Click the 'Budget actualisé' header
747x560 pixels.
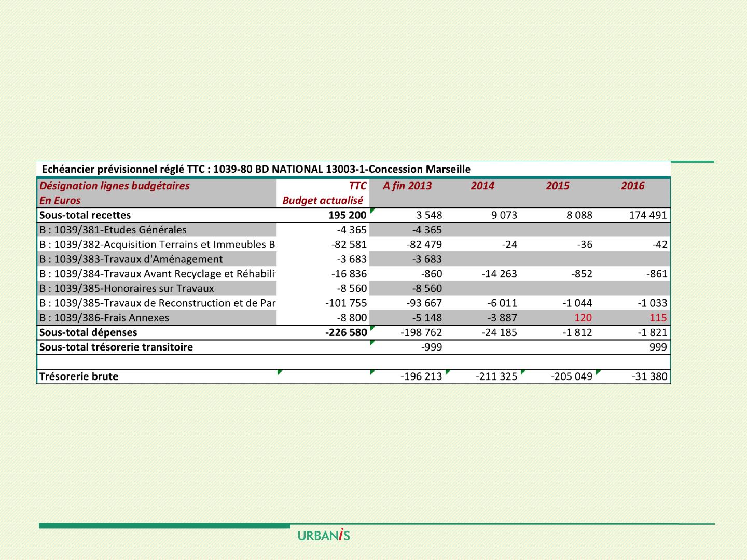pos(322,201)
